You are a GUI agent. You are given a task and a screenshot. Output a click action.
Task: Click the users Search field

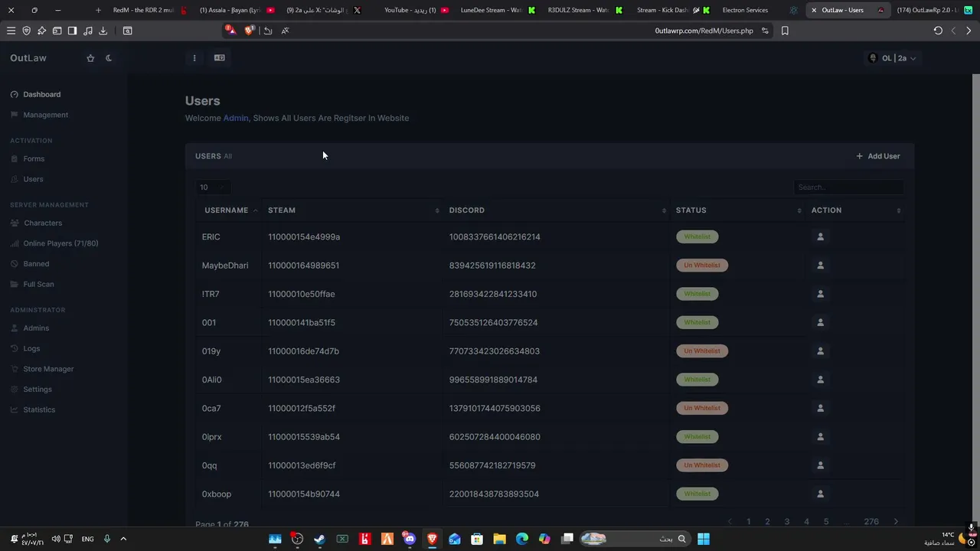tap(848, 187)
